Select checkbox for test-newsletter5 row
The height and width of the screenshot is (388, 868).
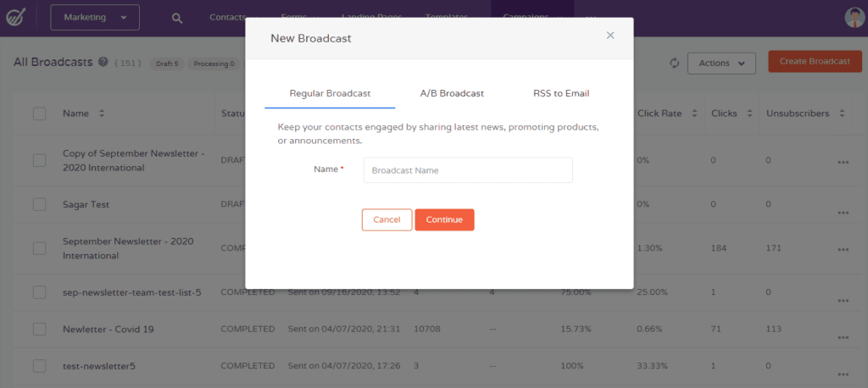click(x=39, y=366)
